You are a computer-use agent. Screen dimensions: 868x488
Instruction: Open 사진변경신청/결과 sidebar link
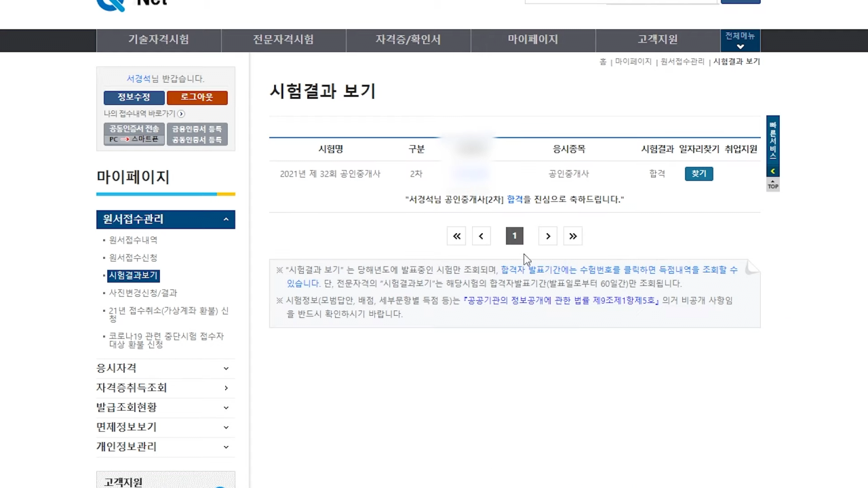pyautogui.click(x=142, y=293)
